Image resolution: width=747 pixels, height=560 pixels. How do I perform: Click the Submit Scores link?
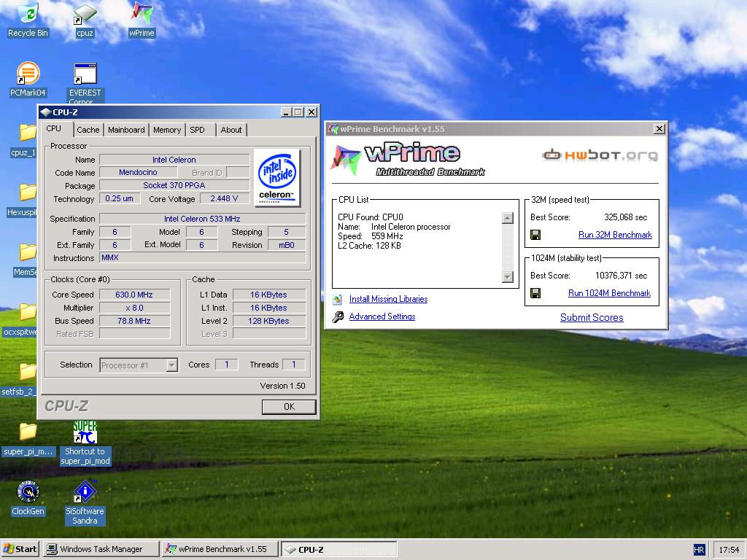pos(592,318)
